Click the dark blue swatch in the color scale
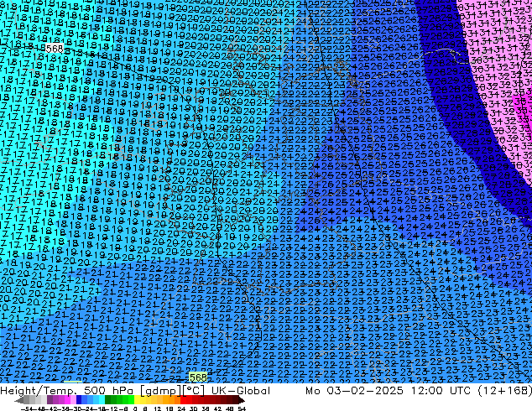532x411 pixels. tap(79, 399)
